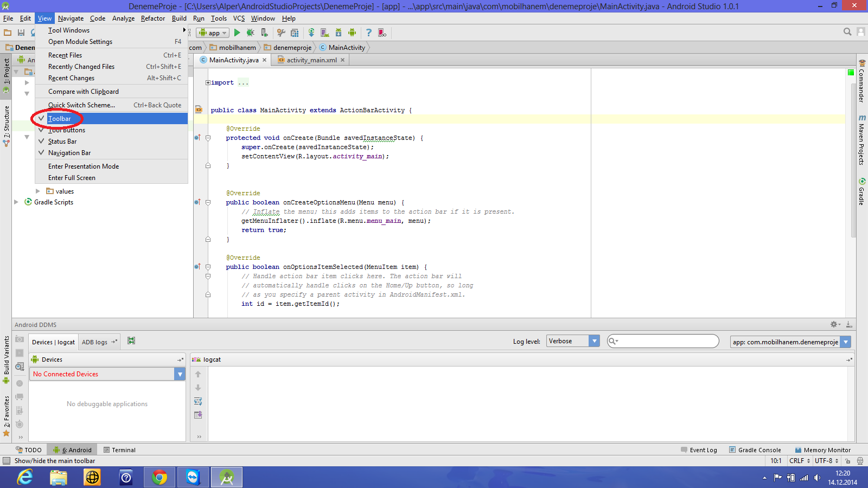
Task: Change the UTF-8 file encoding
Action: [827, 461]
